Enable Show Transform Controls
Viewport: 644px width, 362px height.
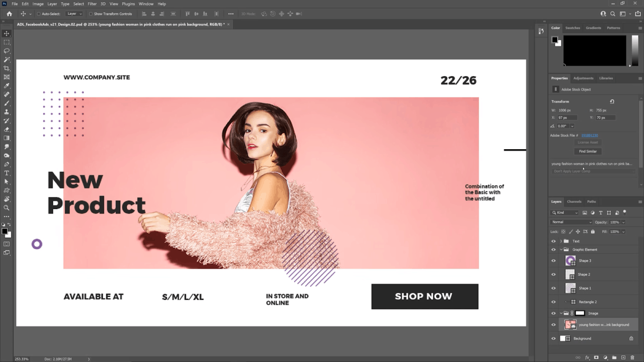click(91, 13)
